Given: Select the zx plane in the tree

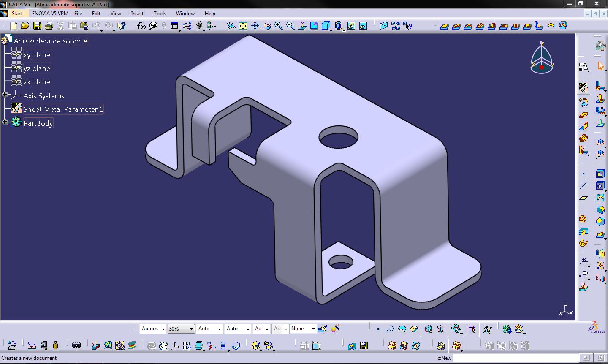Looking at the screenshot, I should pos(37,82).
